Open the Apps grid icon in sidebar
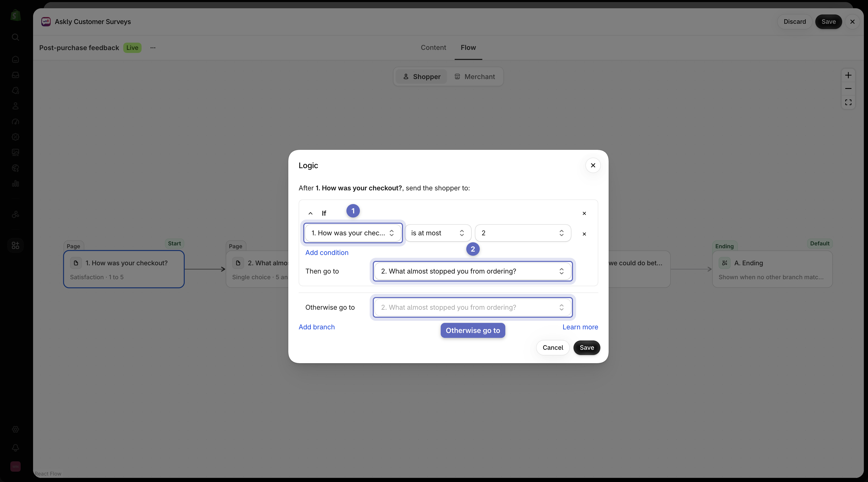Image resolution: width=868 pixels, height=482 pixels. (x=16, y=245)
